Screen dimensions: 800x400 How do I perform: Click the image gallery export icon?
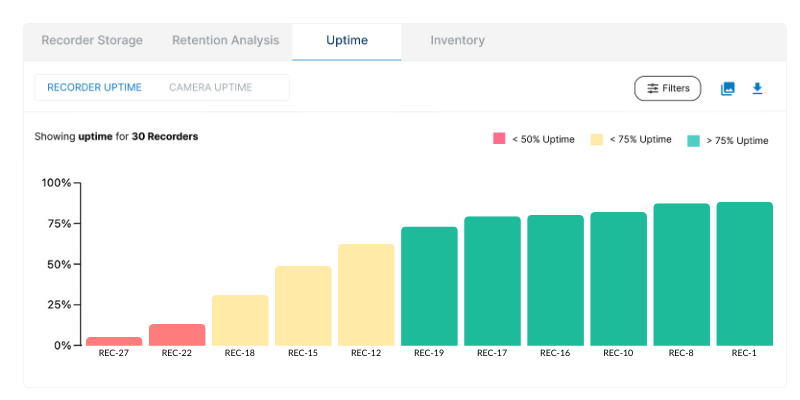click(728, 88)
